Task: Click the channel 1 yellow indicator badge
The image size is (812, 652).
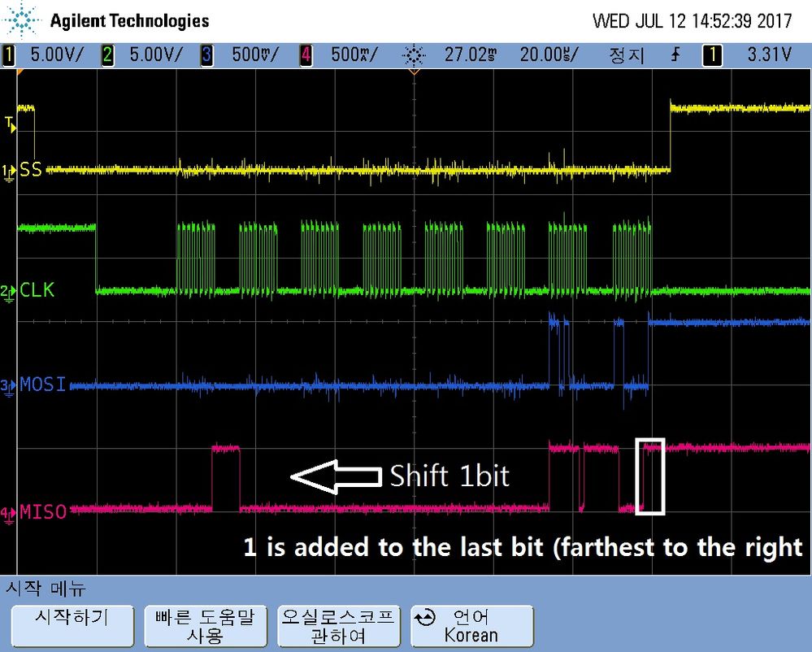Action: tap(9, 55)
